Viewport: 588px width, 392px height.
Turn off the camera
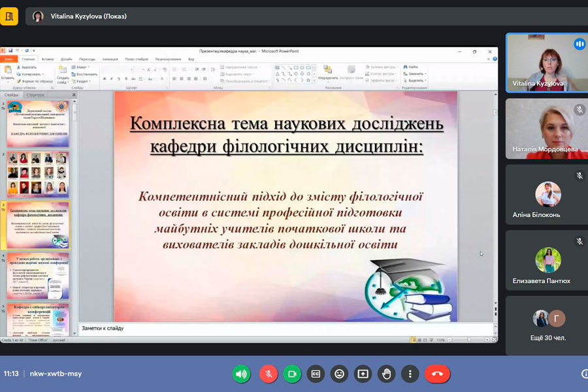click(x=292, y=374)
